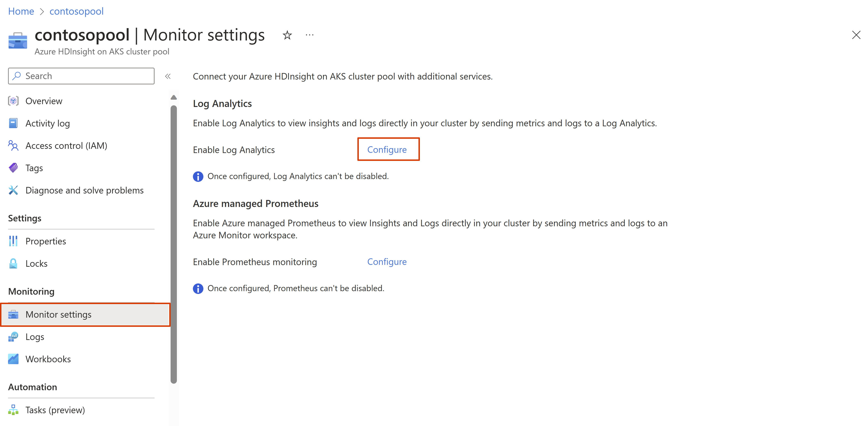
Task: Click the contosopool resource header icon
Action: [x=17, y=41]
